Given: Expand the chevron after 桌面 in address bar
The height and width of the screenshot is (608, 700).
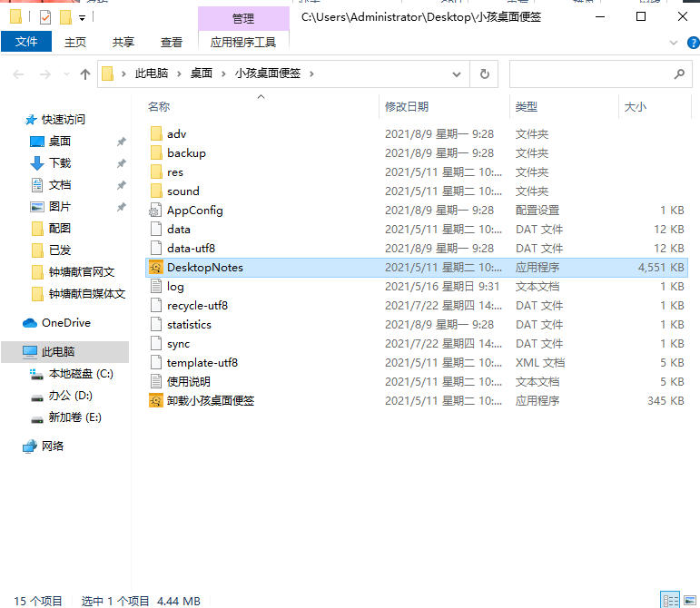Looking at the screenshot, I should tap(222, 74).
